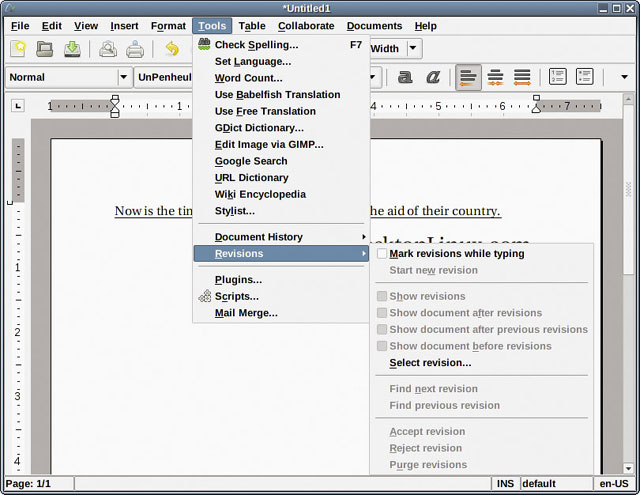Click the vertical scrollbar down arrow
Viewport: 640px width, 495px height.
click(628, 468)
